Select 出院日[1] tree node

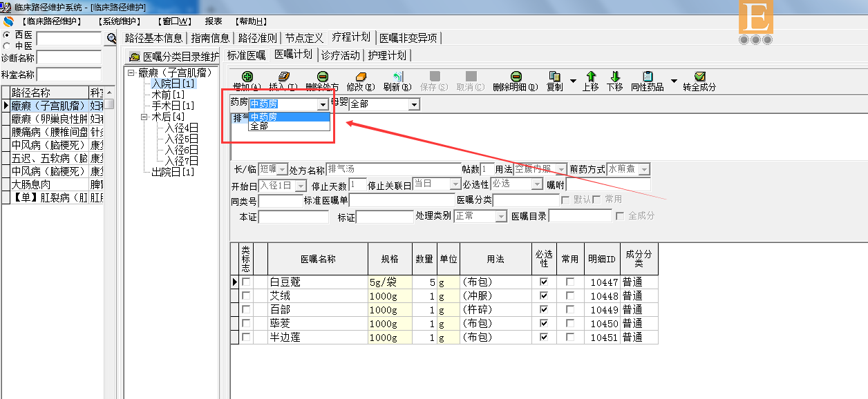[x=173, y=172]
